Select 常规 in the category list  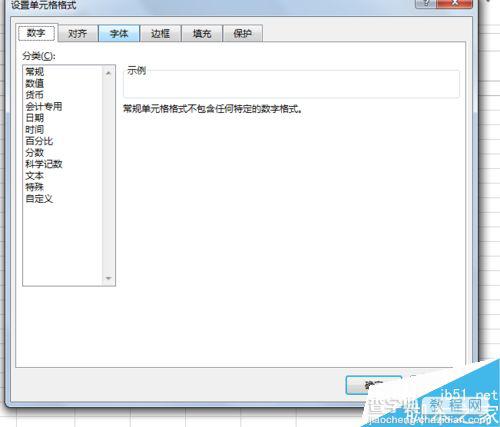[x=35, y=72]
